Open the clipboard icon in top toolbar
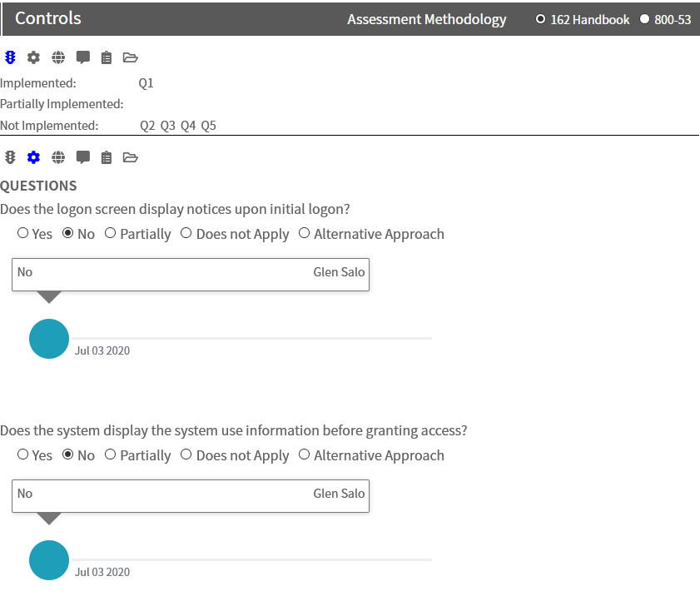This screenshot has width=700, height=606. [107, 57]
